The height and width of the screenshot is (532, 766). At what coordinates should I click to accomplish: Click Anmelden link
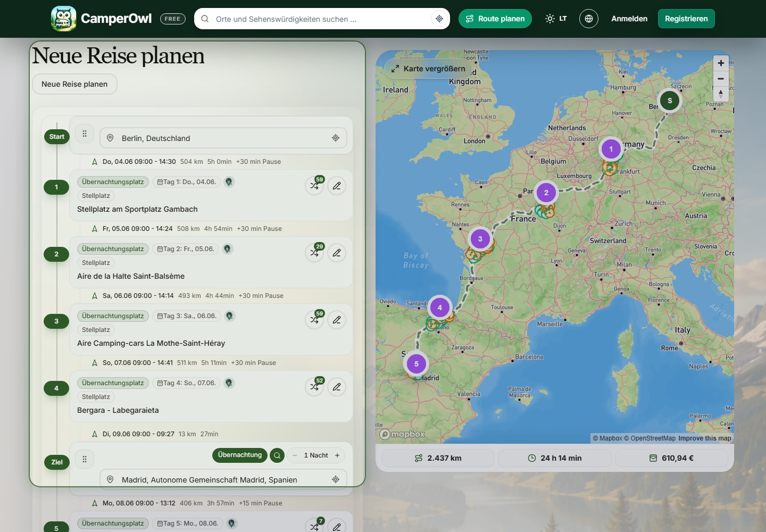click(629, 19)
